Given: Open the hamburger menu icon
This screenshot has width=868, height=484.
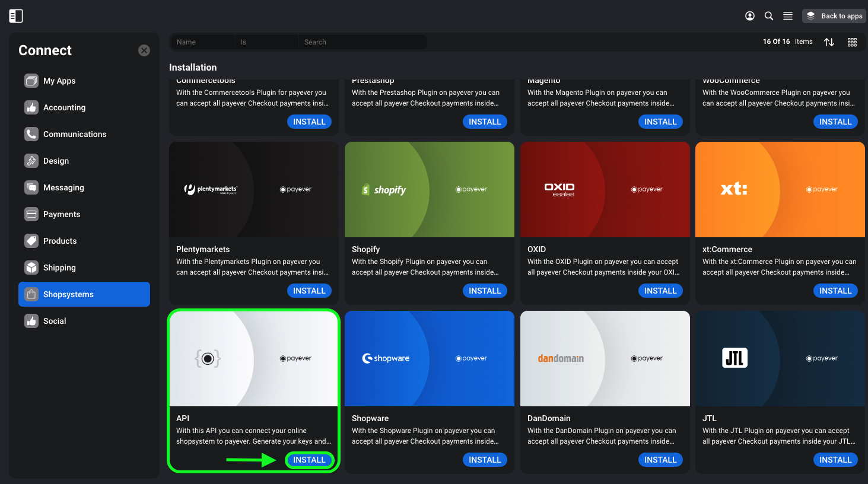Looking at the screenshot, I should (x=788, y=16).
